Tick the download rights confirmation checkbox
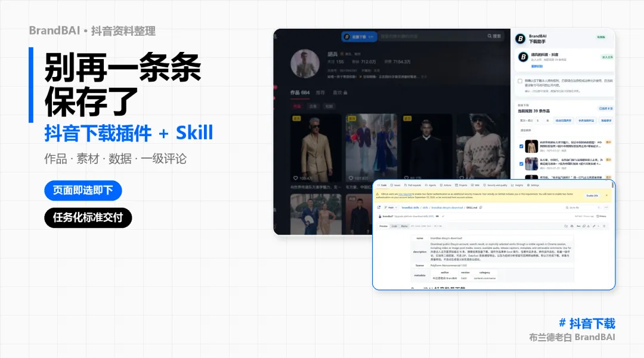The width and height of the screenshot is (644, 358). click(520, 81)
